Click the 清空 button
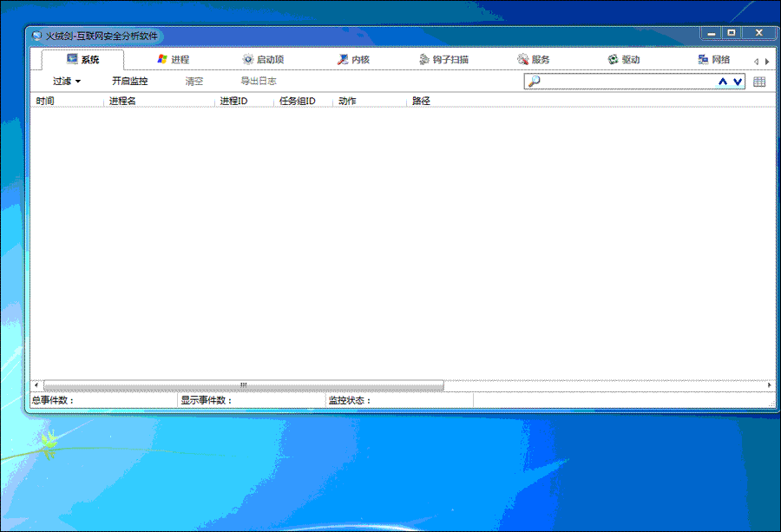 [194, 81]
